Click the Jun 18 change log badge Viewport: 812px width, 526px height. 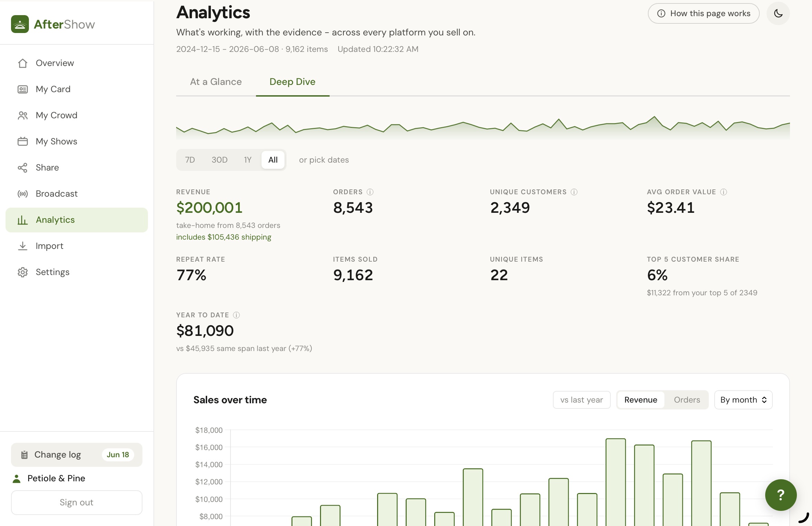coord(118,455)
